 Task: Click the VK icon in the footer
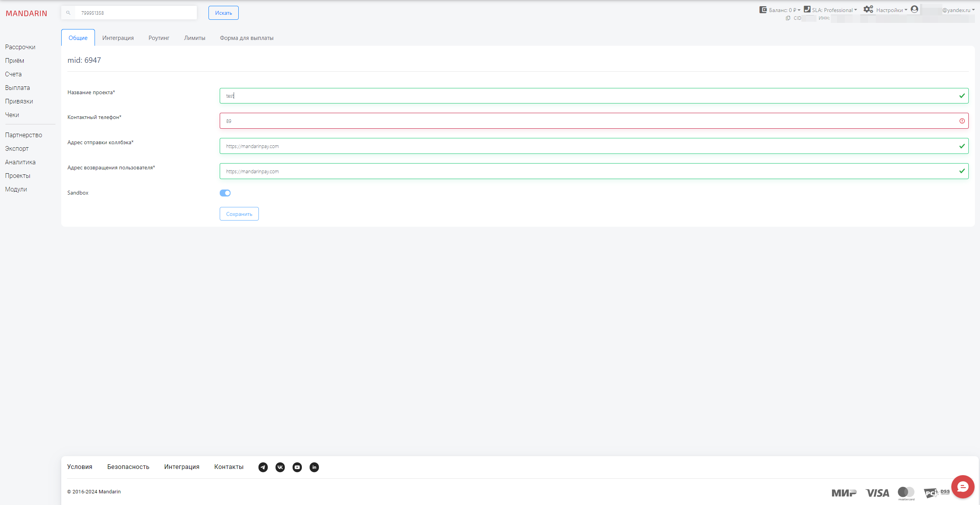click(x=280, y=467)
